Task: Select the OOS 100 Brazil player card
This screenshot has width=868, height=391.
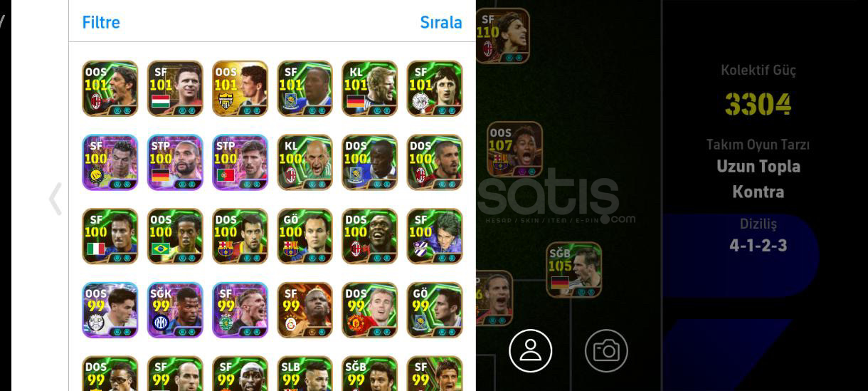Action: coord(175,236)
